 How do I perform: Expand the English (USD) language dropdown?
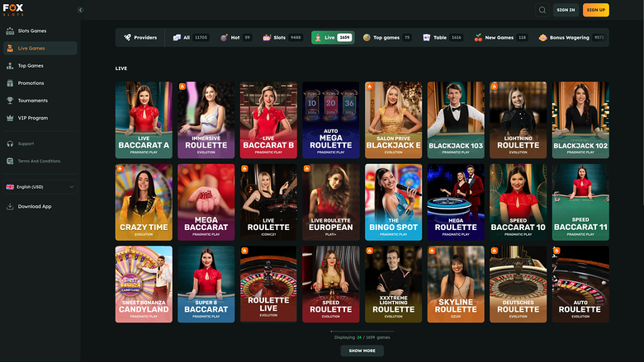[x=40, y=187]
